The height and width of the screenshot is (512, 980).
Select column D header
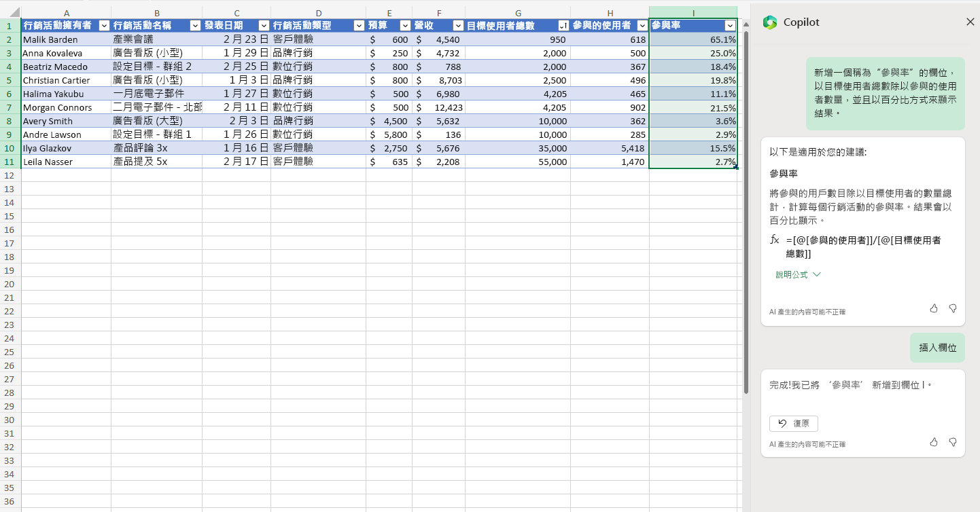[318, 13]
